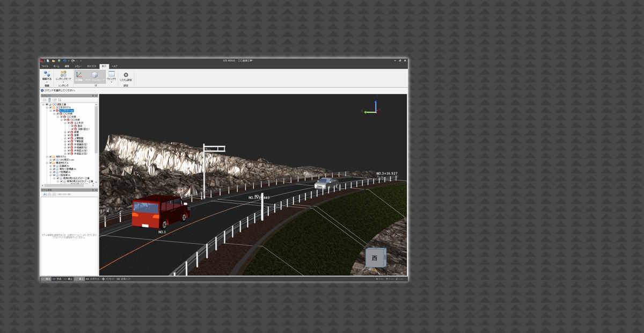Click the 西 face of the view cube
The width and height of the screenshot is (644, 333).
click(375, 258)
